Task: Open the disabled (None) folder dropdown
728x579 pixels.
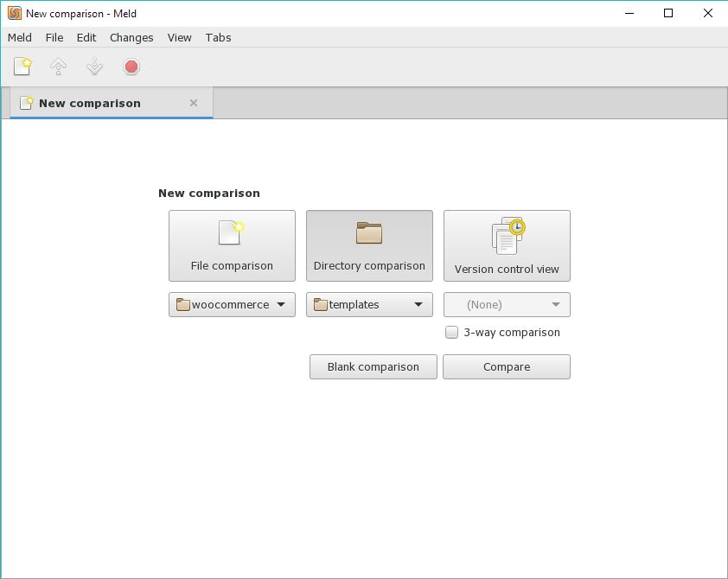Action: pos(507,305)
